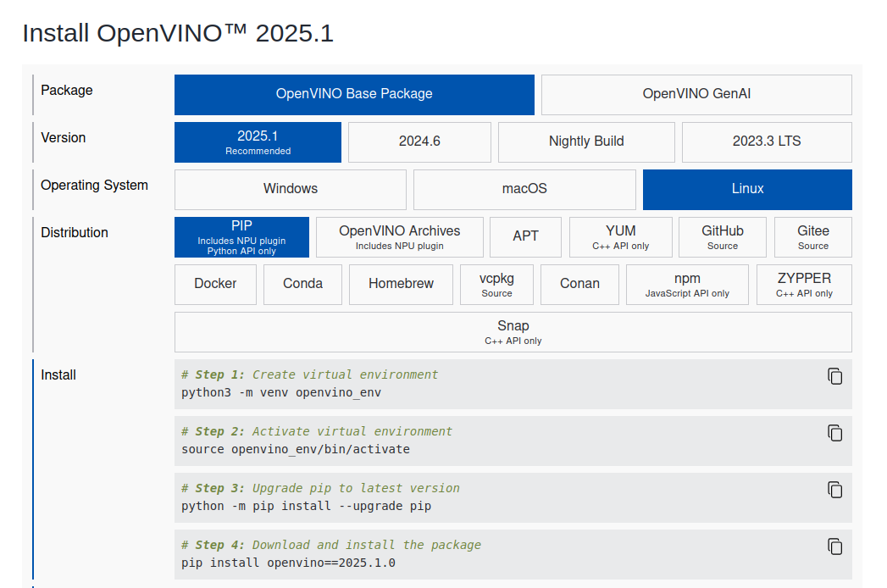The image size is (887, 588).
Task: Select APT distribution
Action: pyautogui.click(x=525, y=237)
